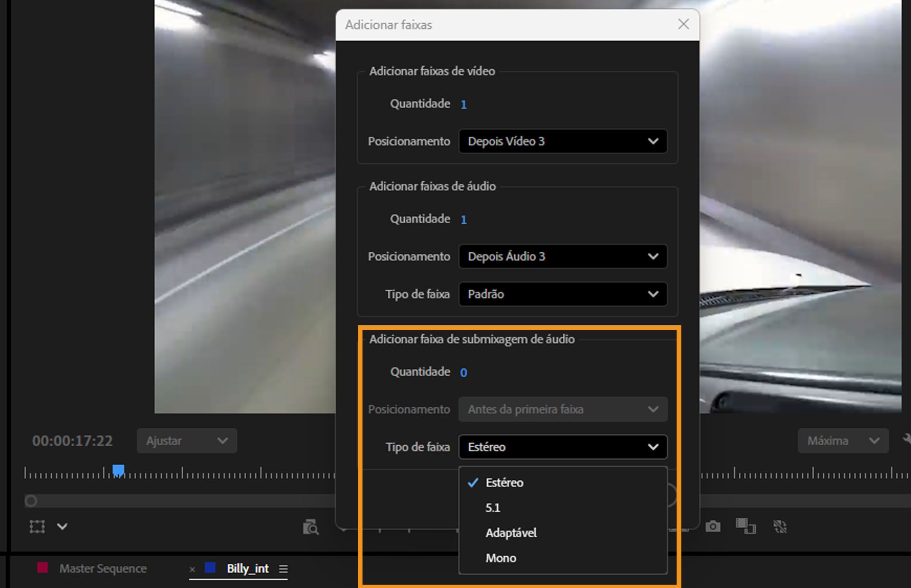
Task: Adjust the audio Quantidade hot-text value
Action: (464, 219)
